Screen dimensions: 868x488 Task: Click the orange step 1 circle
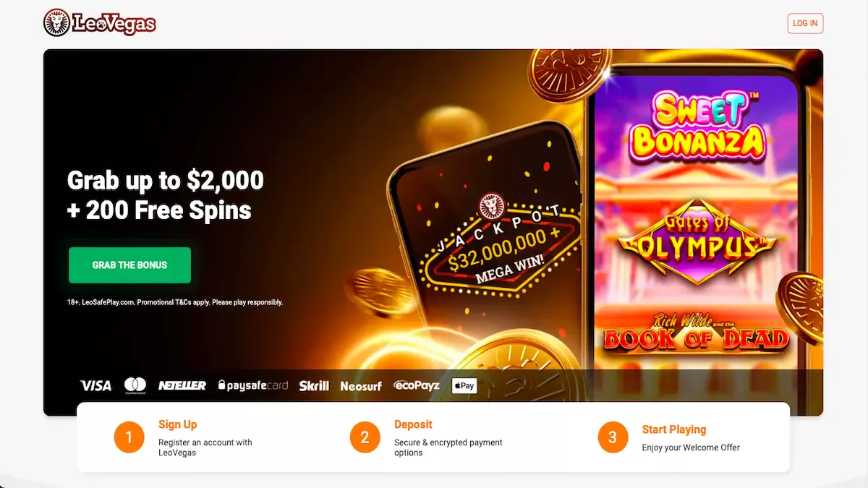pyautogui.click(x=129, y=437)
